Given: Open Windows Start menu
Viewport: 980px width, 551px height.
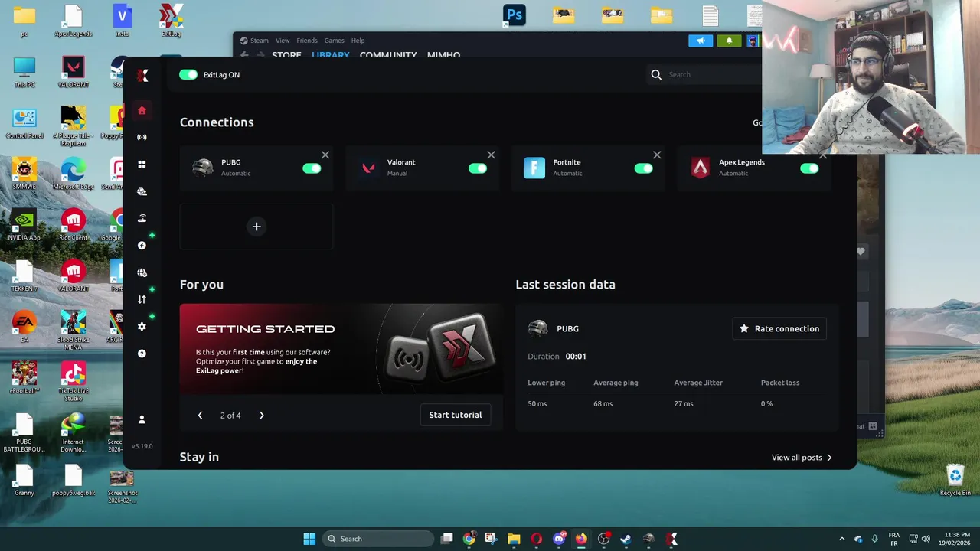Looking at the screenshot, I should pos(309,539).
